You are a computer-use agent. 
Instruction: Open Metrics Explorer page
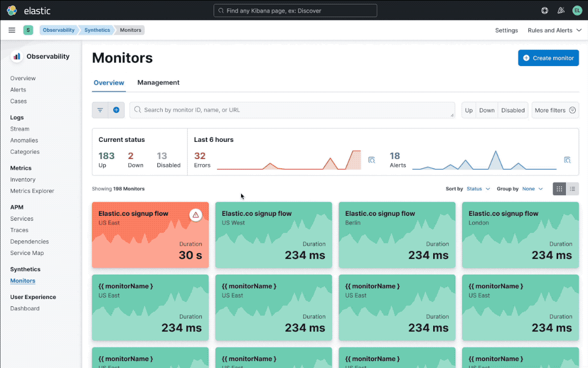pos(32,191)
